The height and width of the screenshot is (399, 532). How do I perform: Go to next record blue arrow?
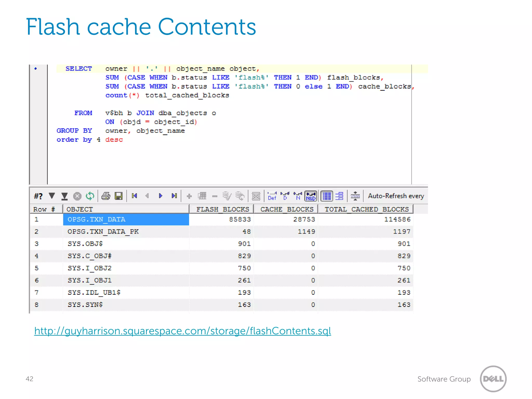(161, 196)
